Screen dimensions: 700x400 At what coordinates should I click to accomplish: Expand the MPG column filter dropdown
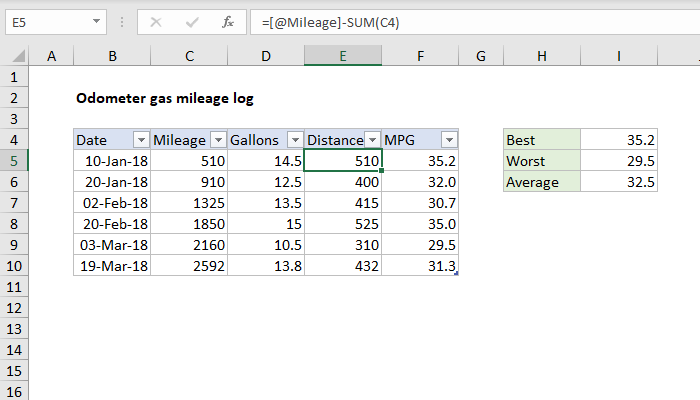click(448, 140)
